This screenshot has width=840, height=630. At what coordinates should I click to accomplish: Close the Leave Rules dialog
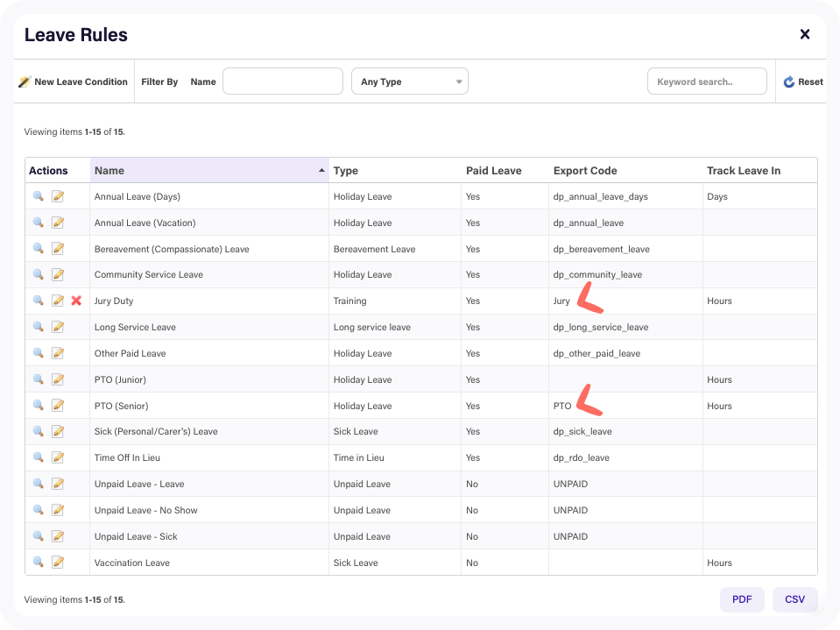coord(805,34)
